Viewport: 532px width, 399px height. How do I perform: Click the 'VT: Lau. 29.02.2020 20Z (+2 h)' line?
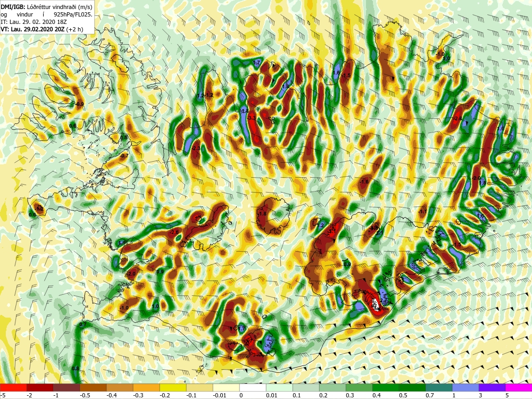click(x=42, y=29)
